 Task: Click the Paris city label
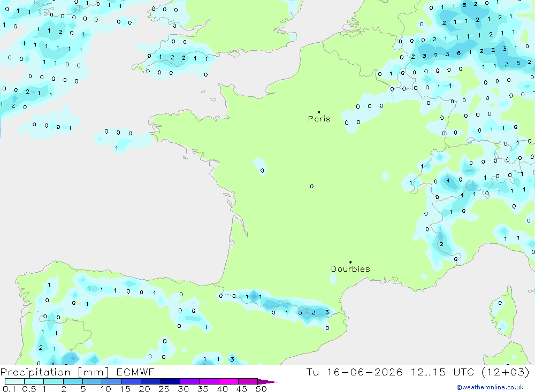319,119
